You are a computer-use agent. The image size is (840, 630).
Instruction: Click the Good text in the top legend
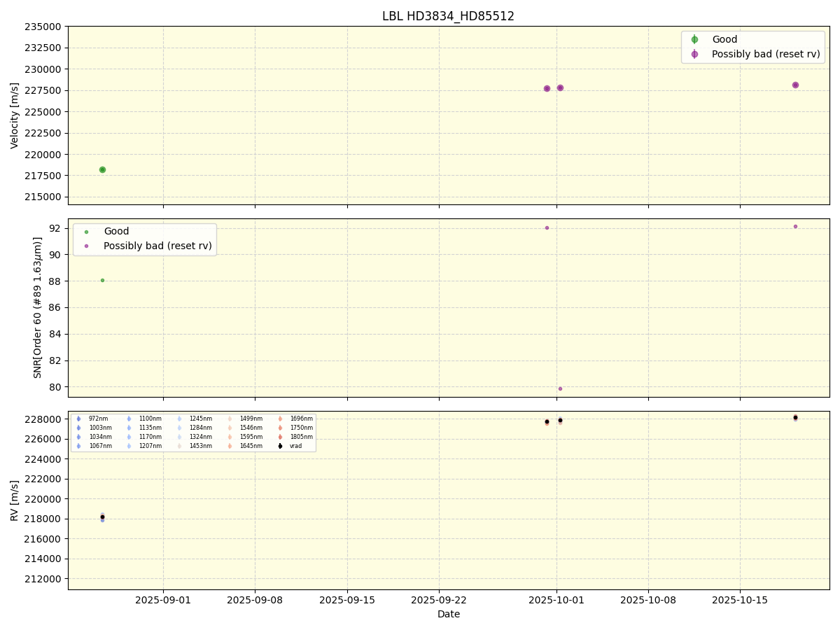pyautogui.click(x=724, y=39)
